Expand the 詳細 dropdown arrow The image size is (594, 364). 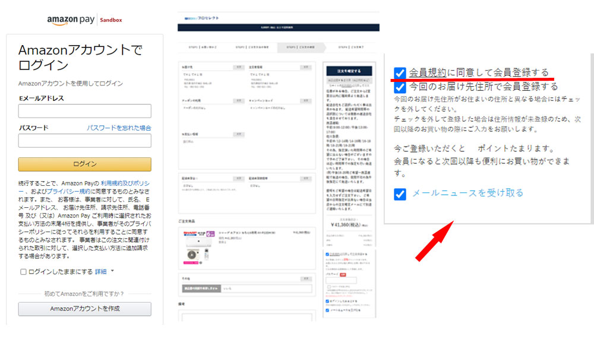click(x=112, y=271)
